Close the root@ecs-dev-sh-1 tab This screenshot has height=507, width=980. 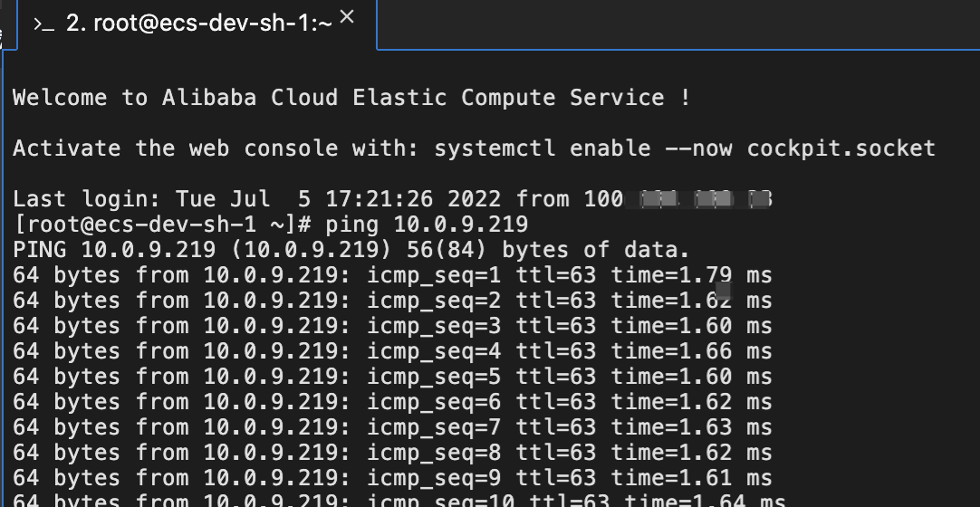click(x=347, y=18)
